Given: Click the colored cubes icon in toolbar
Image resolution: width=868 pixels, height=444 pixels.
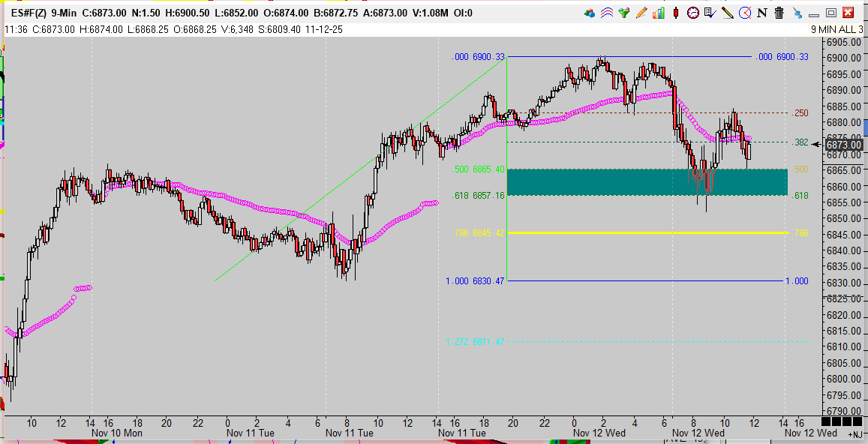Looking at the screenshot, I should (x=590, y=13).
